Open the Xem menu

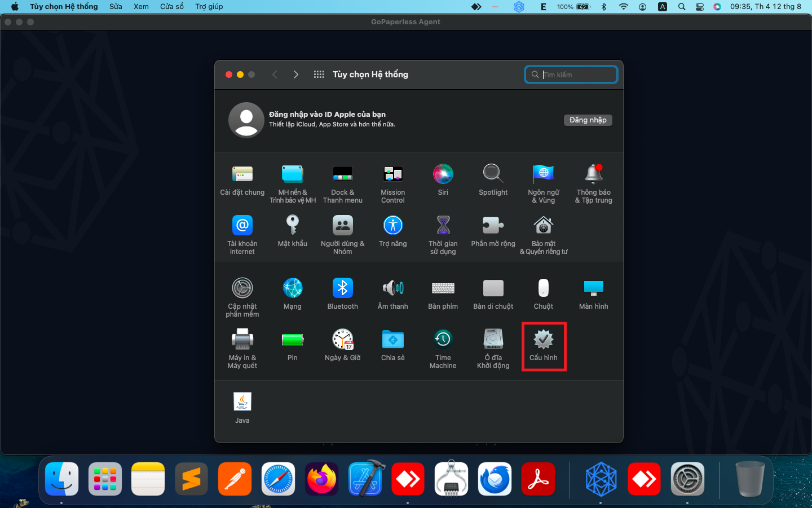coord(141,7)
